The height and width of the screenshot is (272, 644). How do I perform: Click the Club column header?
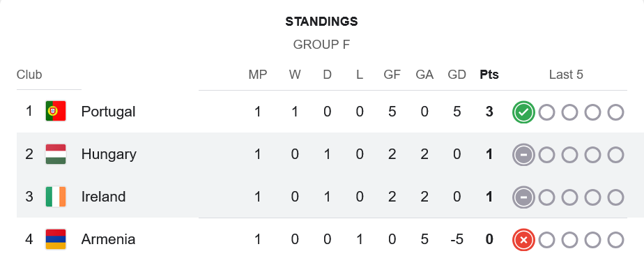tap(29, 75)
